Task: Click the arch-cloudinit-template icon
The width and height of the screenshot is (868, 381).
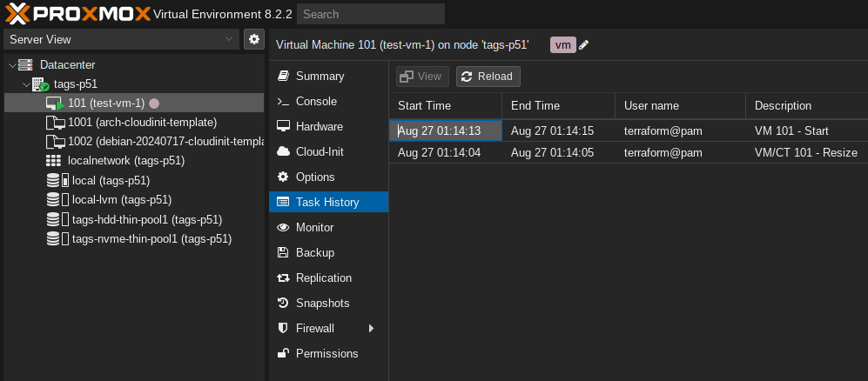Action: pyautogui.click(x=54, y=123)
